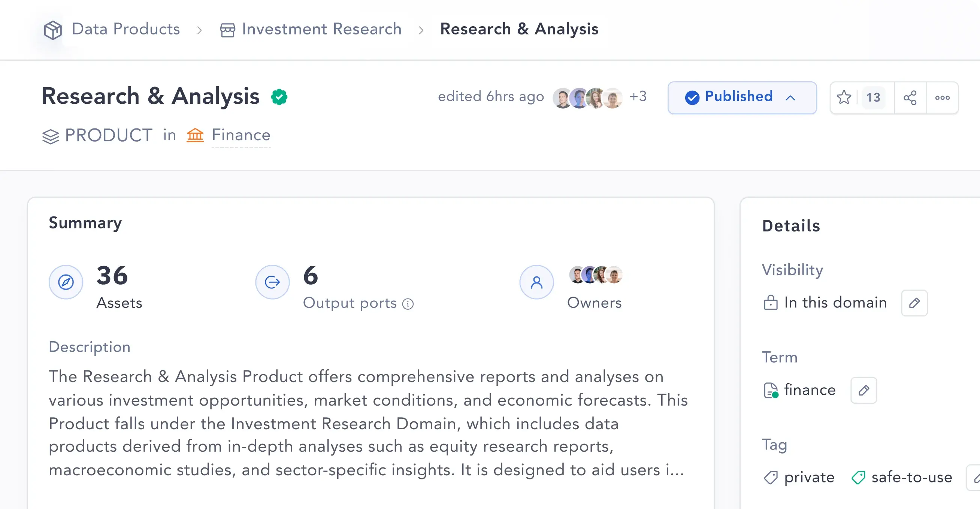Click the Output ports info icon

(408, 304)
